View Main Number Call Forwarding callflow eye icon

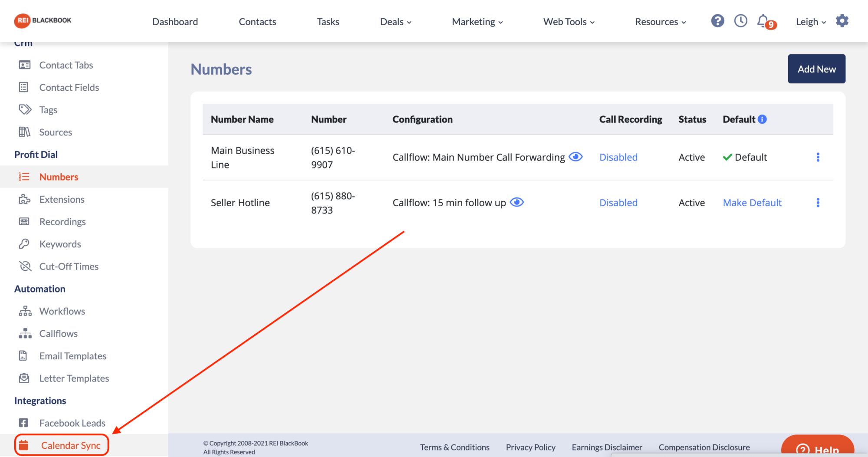575,157
